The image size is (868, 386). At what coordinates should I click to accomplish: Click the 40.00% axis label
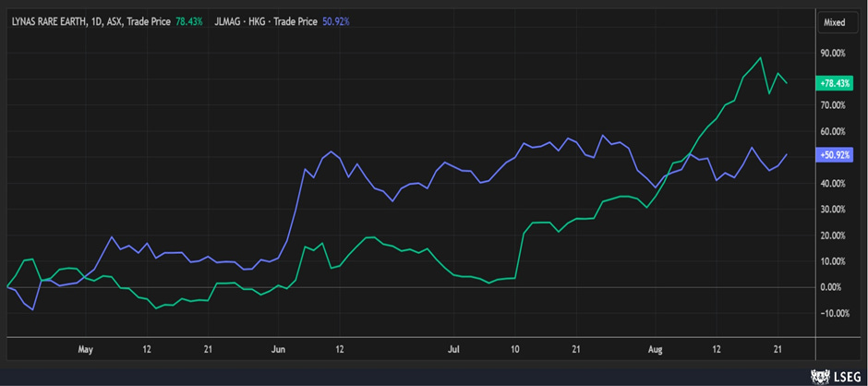(x=835, y=184)
